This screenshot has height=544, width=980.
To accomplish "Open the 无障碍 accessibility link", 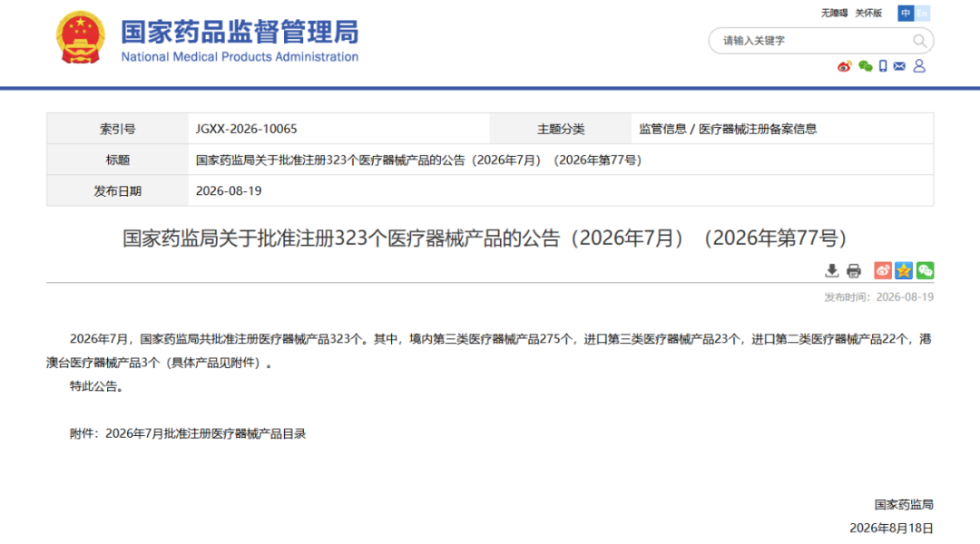I will tap(834, 13).
